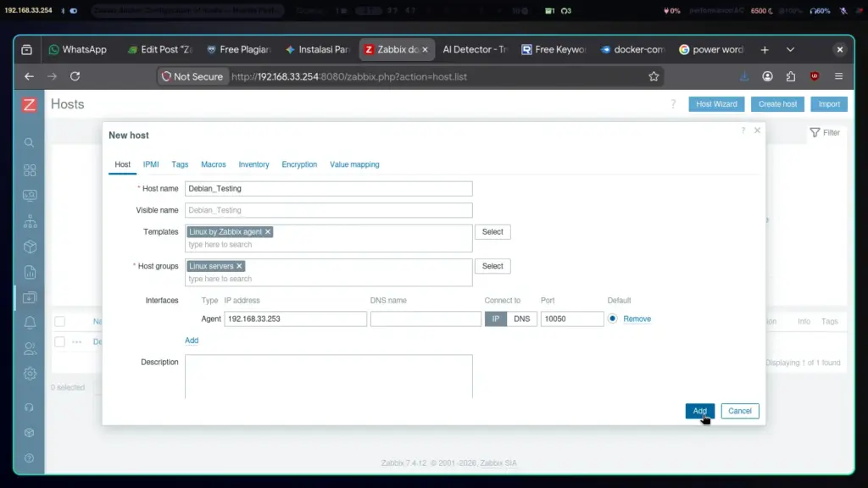Remove Linux by Zabbix agent template tag
868x488 pixels.
(x=268, y=232)
